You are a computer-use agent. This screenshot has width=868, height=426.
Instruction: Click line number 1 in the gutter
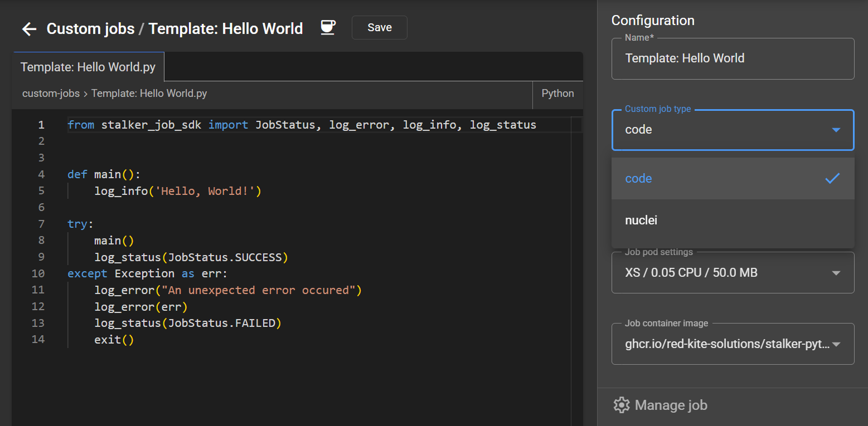[41, 125]
